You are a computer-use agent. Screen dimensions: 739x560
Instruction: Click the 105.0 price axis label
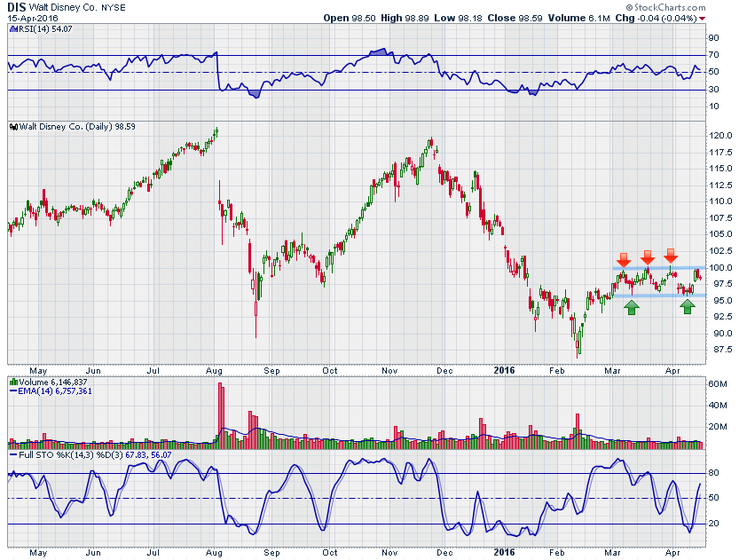[720, 234]
